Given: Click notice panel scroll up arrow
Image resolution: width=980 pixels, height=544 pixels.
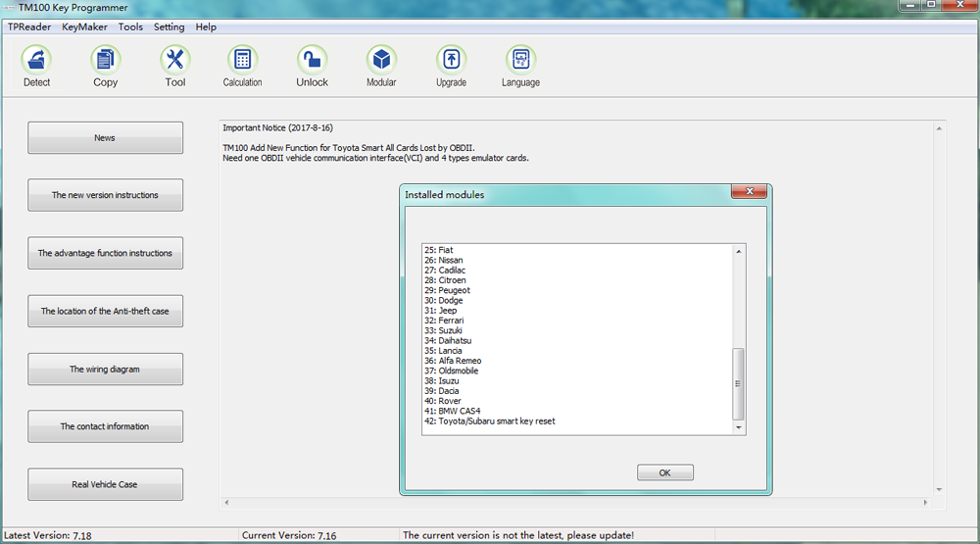Looking at the screenshot, I should (939, 128).
